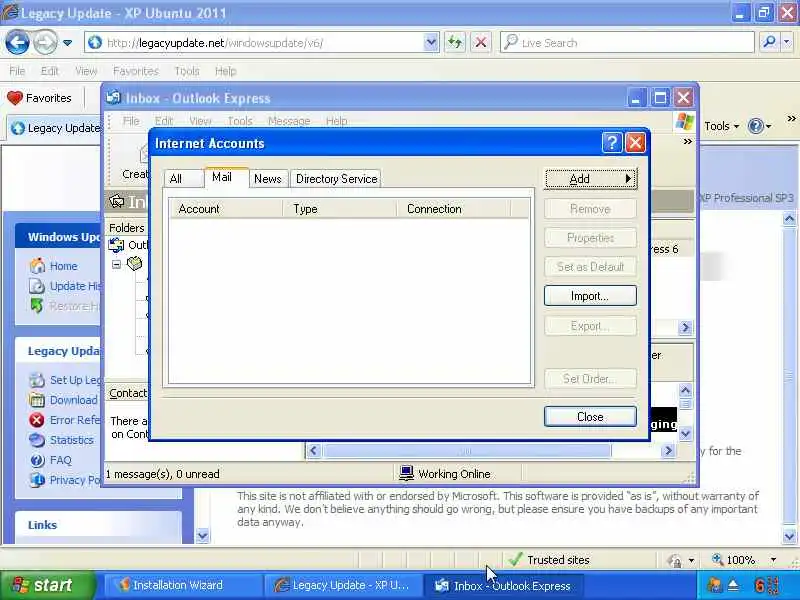Open the Internet Explorer Help menu
This screenshot has width=800, height=600.
(x=226, y=71)
